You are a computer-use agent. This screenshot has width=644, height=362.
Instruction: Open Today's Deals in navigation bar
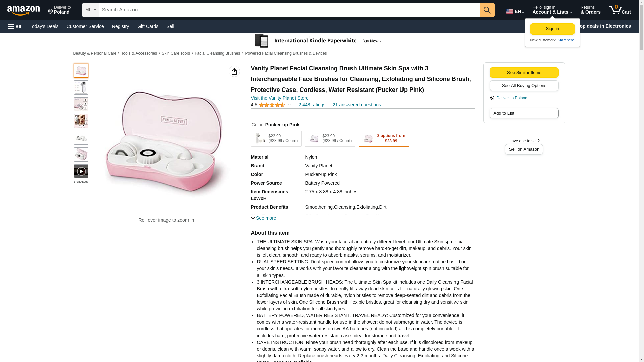[x=44, y=26]
